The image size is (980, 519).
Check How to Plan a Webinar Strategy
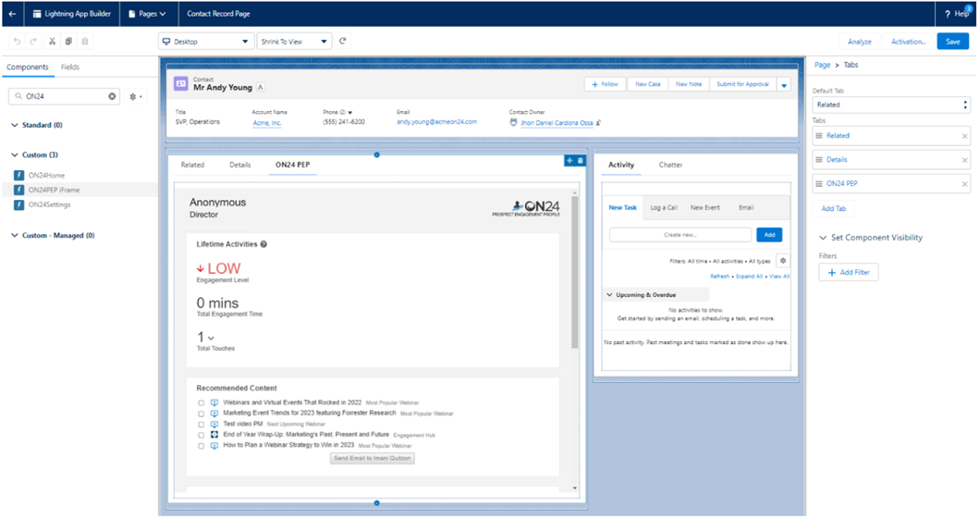[202, 446]
